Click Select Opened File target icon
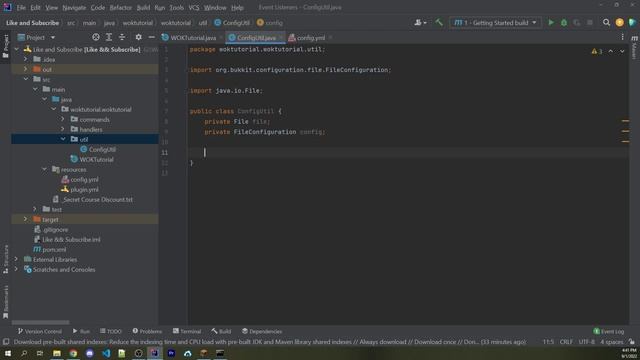Screen dimensions: 640x360 point(96,37)
